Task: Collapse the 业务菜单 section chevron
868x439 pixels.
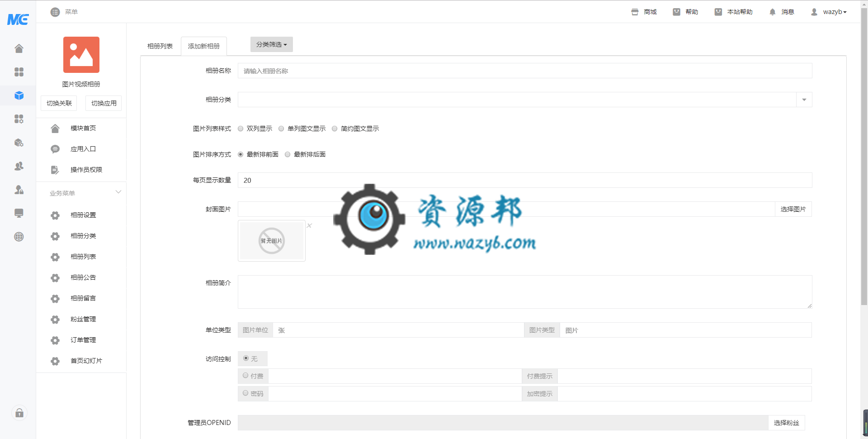Action: pos(118,192)
